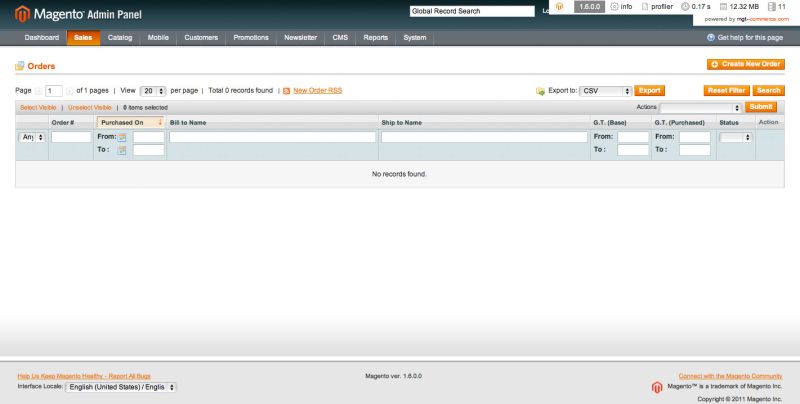This screenshot has height=404, width=800.
Task: Click the page number input field
Action: [x=54, y=91]
